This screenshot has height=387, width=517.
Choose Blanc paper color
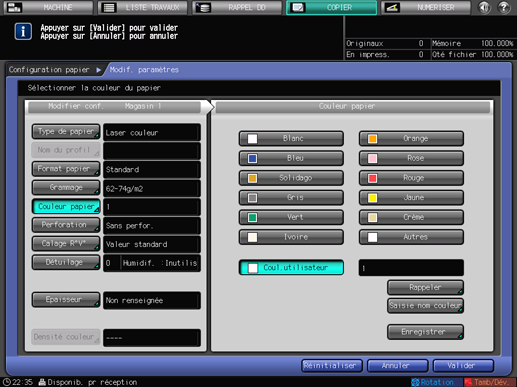(291, 138)
